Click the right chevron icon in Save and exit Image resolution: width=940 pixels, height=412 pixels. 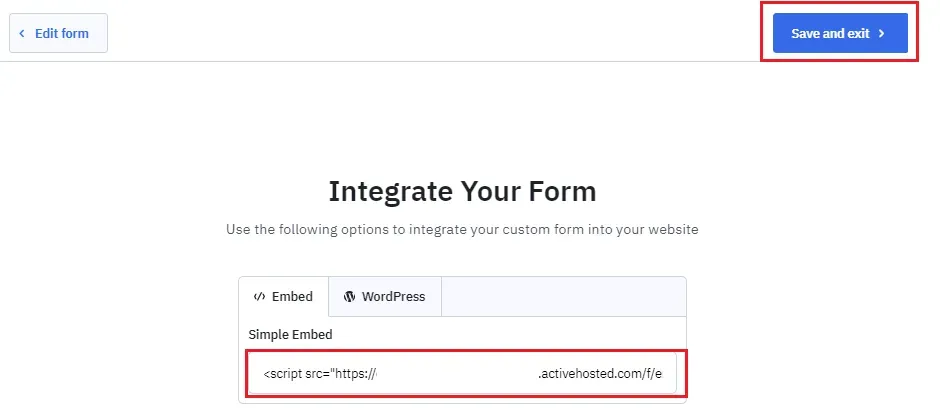click(x=881, y=34)
